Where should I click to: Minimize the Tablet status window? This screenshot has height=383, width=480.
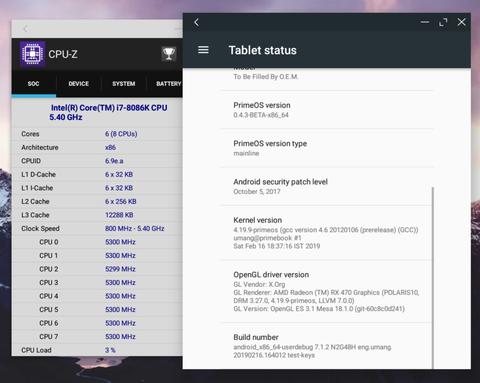pos(425,22)
